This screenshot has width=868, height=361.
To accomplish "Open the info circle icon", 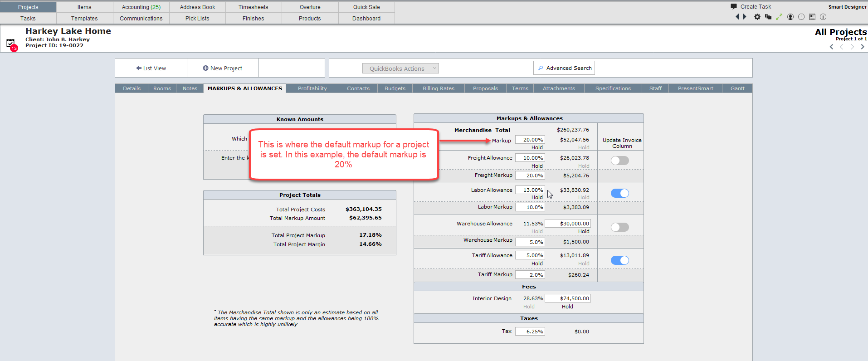I will tap(823, 17).
